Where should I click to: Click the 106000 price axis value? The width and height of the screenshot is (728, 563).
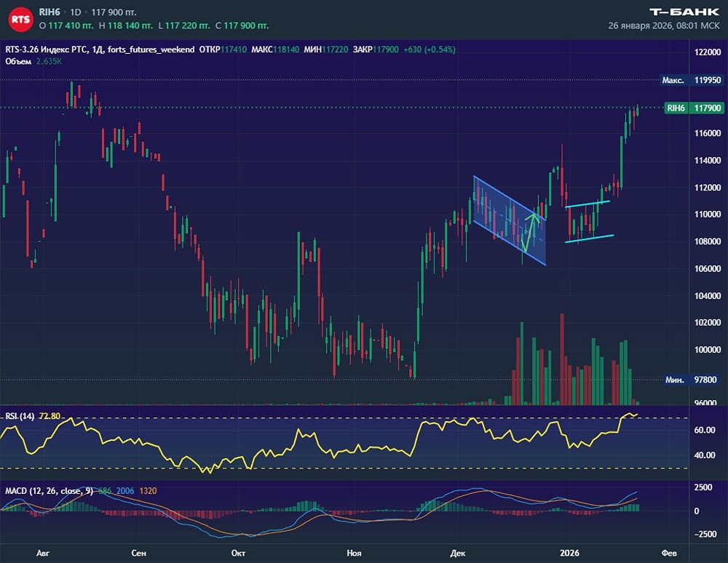tap(708, 268)
